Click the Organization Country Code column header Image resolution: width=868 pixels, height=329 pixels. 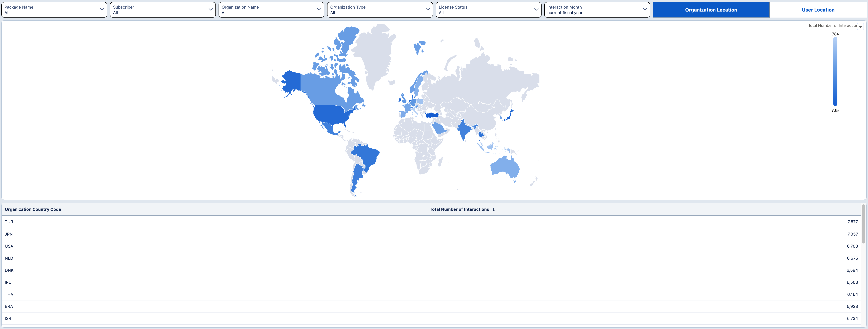(x=214, y=209)
